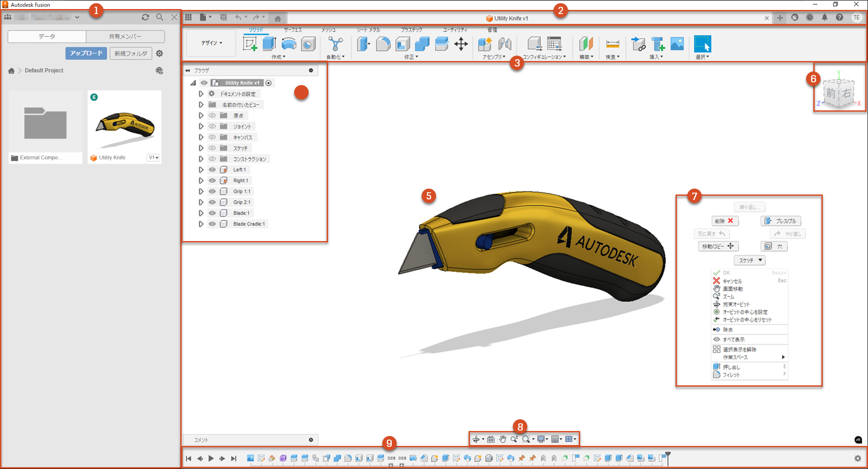Expand the ジョイント folder
This screenshot has width=868, height=469.
pyautogui.click(x=201, y=126)
